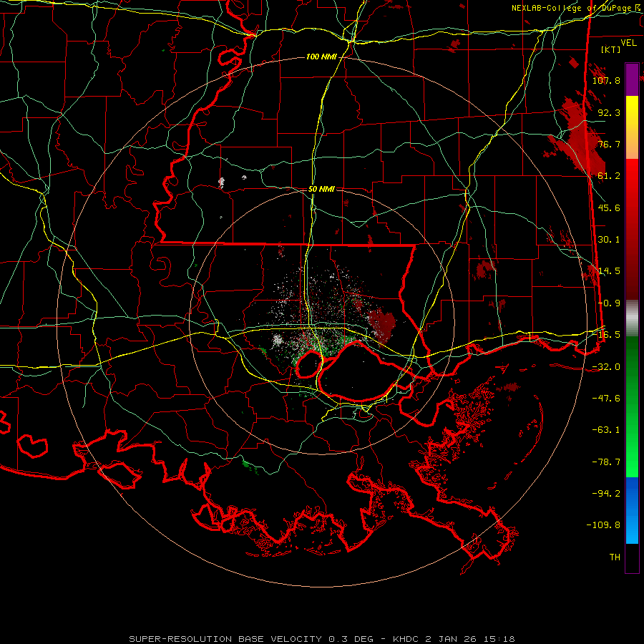Select the 107.8 legend value
This screenshot has height=644, width=644.
pos(606,80)
